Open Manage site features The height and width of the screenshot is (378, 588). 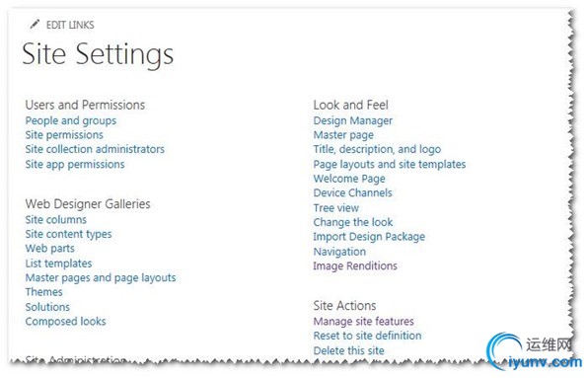[x=364, y=322]
